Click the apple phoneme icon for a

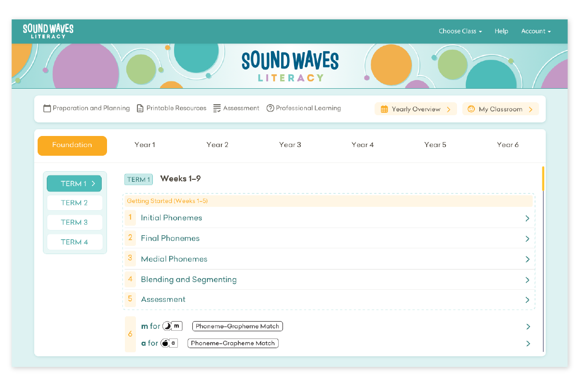(165, 343)
